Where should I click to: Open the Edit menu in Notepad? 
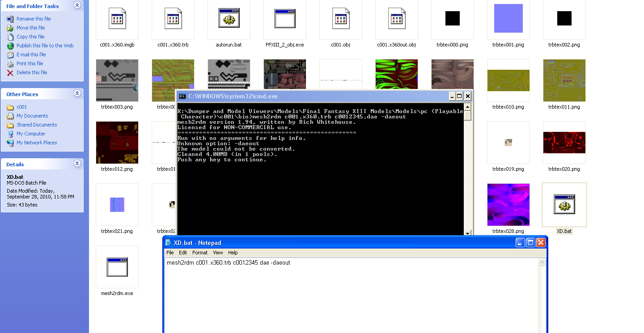click(183, 253)
